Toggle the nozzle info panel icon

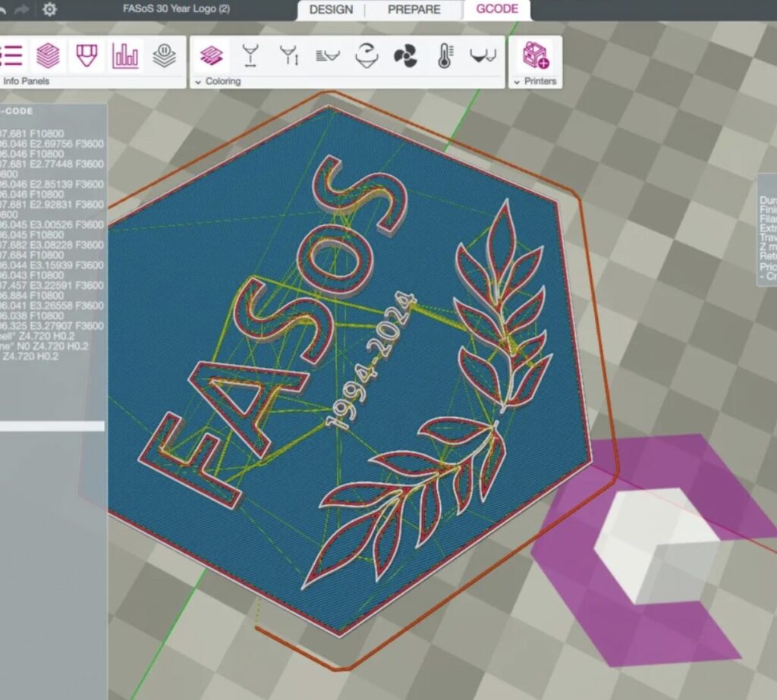[x=87, y=55]
